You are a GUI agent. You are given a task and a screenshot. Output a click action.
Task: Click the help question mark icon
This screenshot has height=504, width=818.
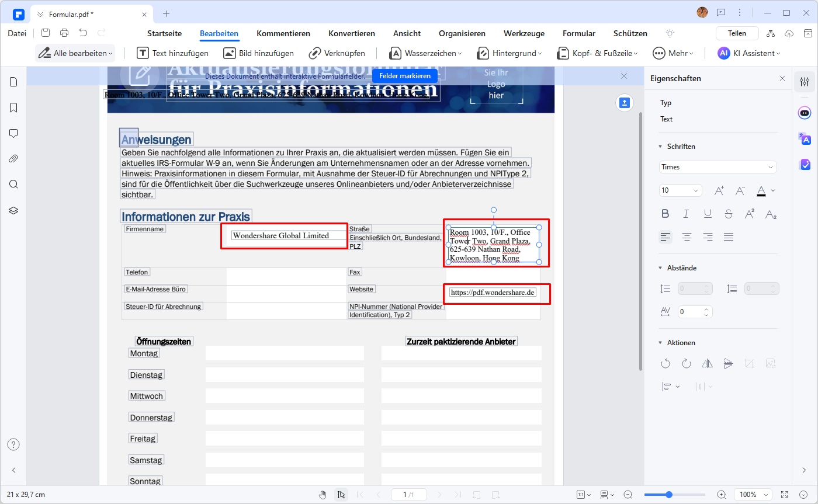[13, 444]
